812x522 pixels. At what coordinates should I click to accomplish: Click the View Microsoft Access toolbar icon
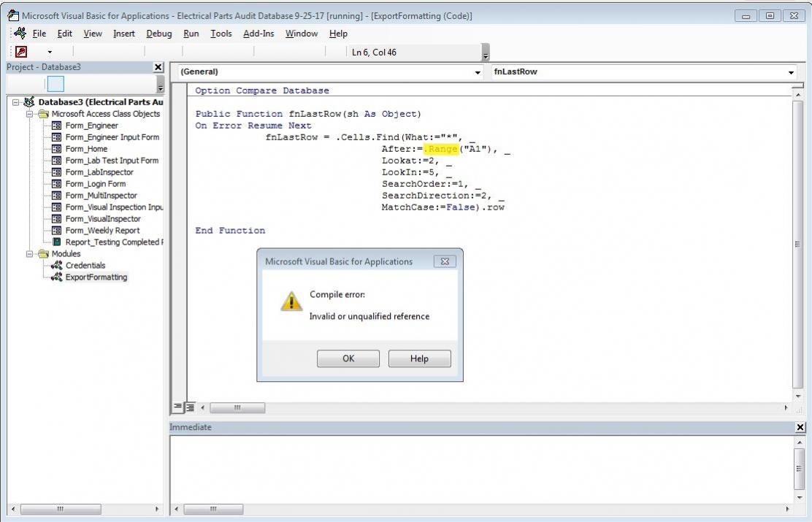pos(21,52)
